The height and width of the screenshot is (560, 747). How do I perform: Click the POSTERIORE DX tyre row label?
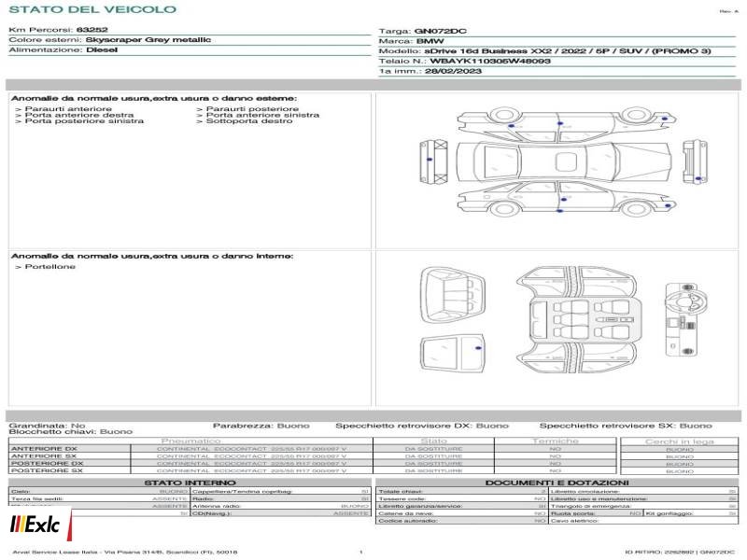pos(48,463)
